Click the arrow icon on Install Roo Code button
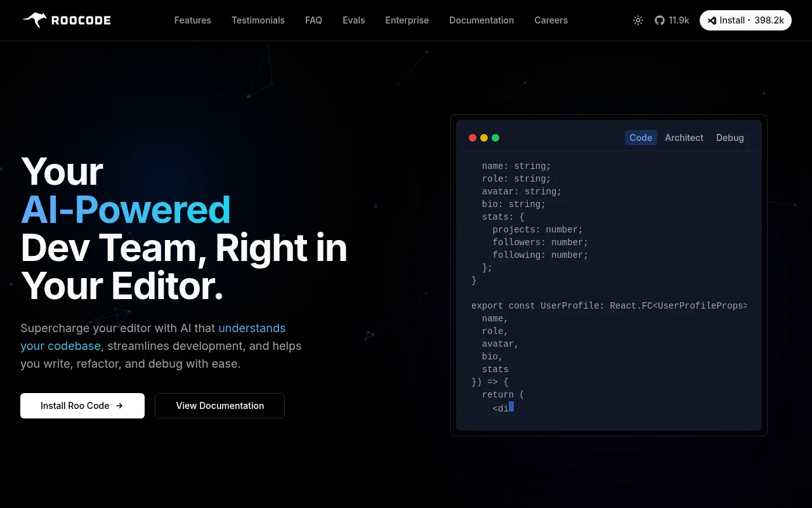 pos(119,405)
